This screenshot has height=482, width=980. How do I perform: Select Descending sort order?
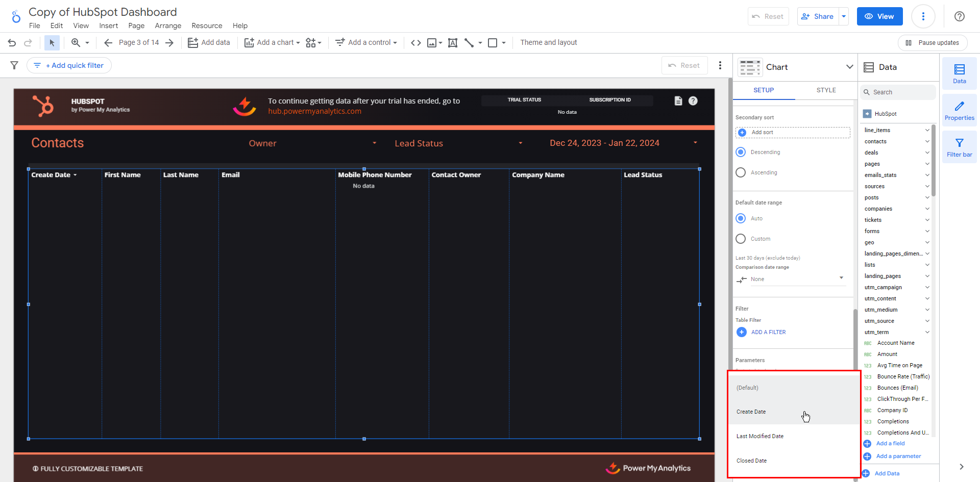(741, 152)
